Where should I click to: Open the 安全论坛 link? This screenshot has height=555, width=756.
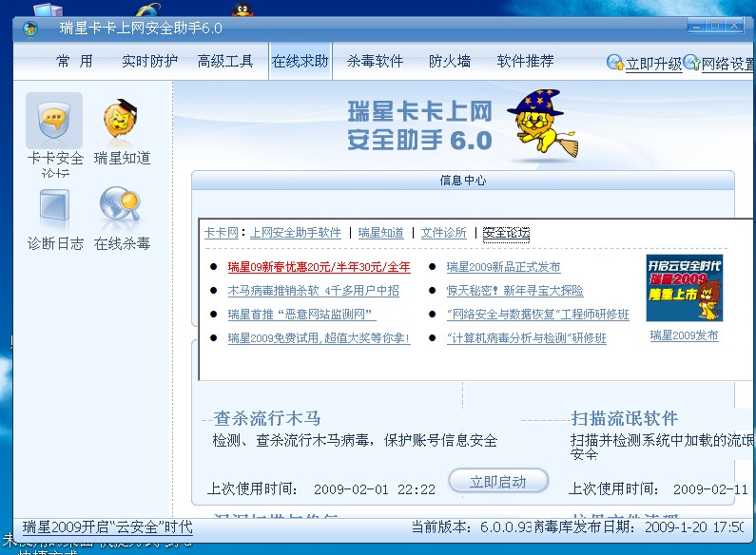[x=506, y=233]
